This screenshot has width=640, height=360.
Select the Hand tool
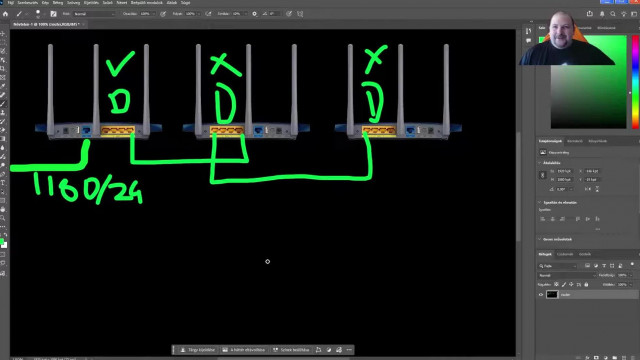[x=3, y=209]
